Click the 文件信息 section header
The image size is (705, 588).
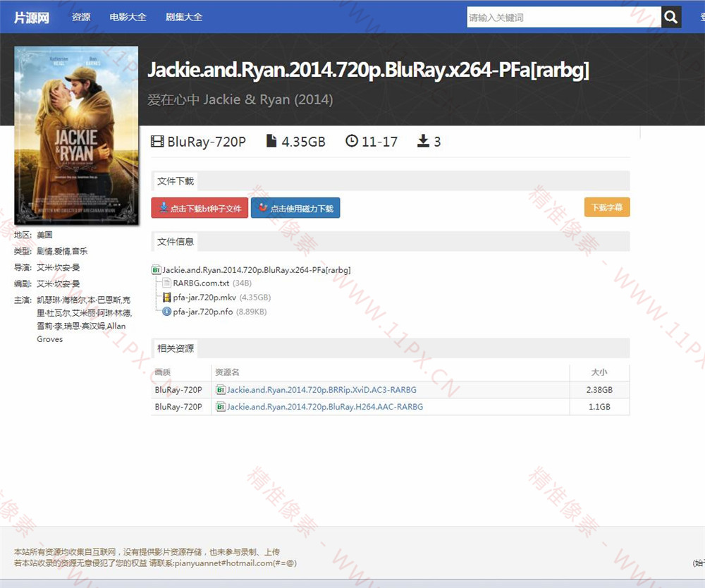176,242
